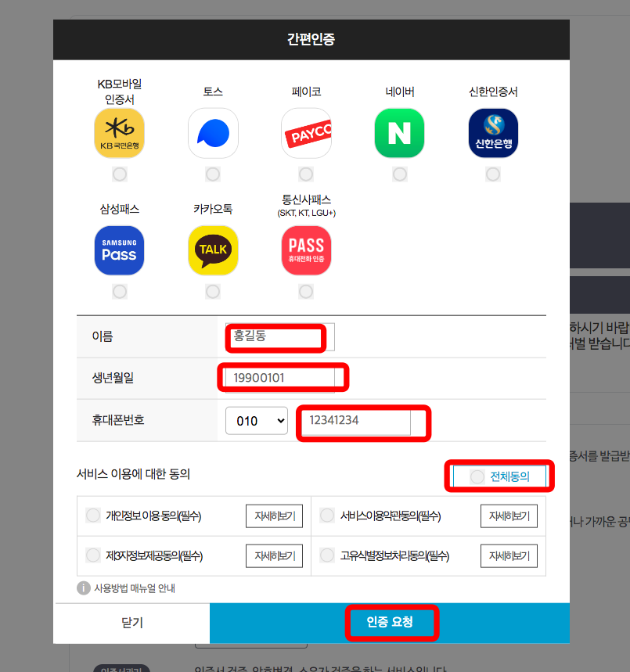This screenshot has height=672, width=630.
Task: Click the 신한은행 app icon
Action: point(493,133)
